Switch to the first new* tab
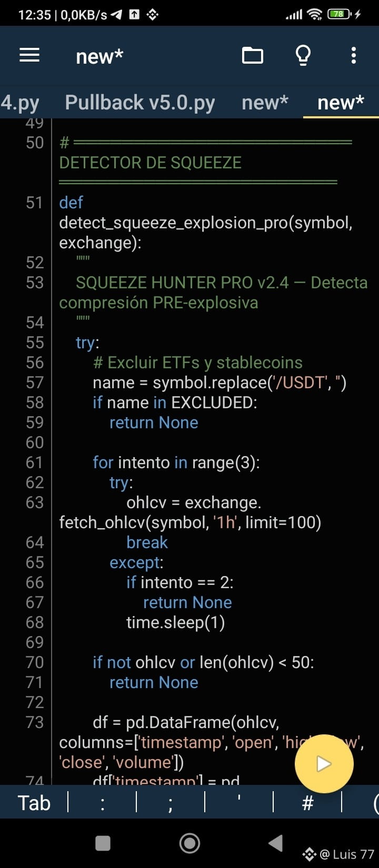 tap(265, 102)
